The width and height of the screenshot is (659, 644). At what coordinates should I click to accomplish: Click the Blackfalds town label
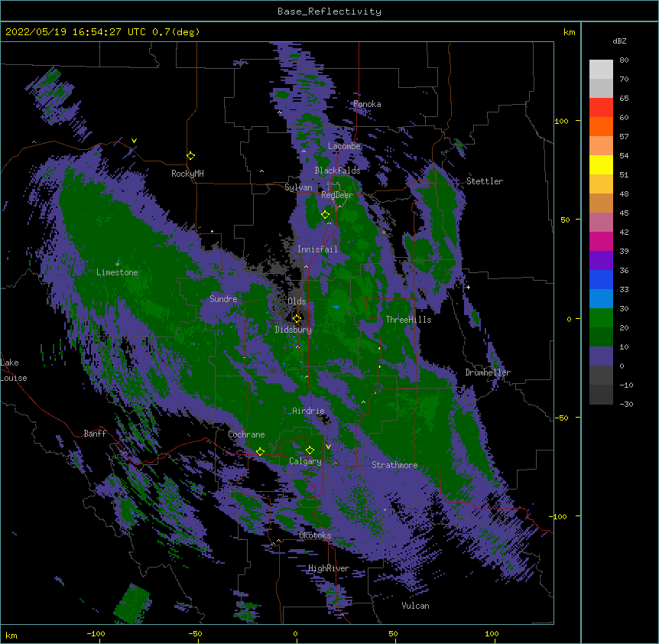(x=337, y=171)
